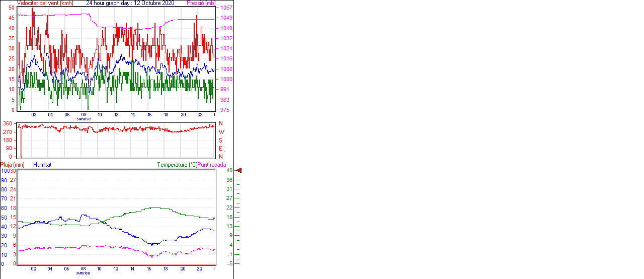Click the 'E' compass label on direction graph
Image resolution: width=644 pixels, height=279 pixels.
(x=221, y=149)
